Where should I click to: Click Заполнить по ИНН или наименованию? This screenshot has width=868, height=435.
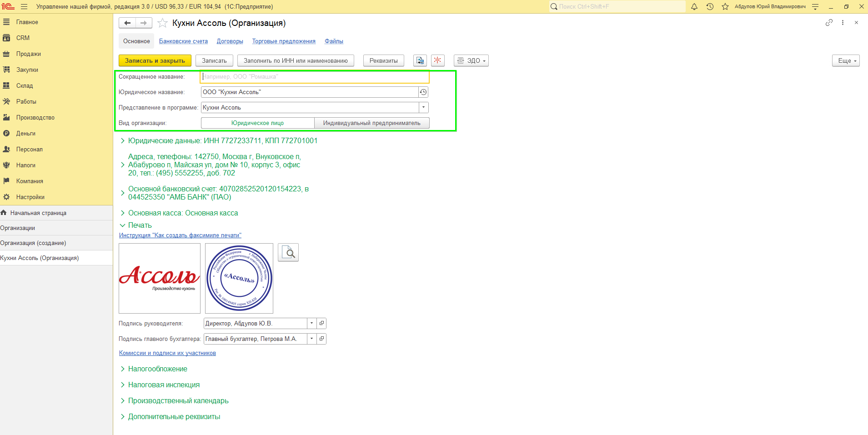click(296, 60)
